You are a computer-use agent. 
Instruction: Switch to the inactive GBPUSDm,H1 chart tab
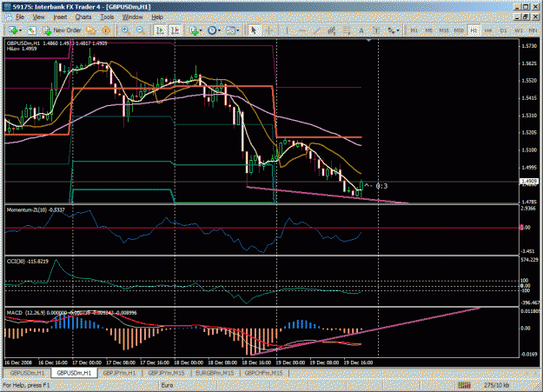pos(27,373)
